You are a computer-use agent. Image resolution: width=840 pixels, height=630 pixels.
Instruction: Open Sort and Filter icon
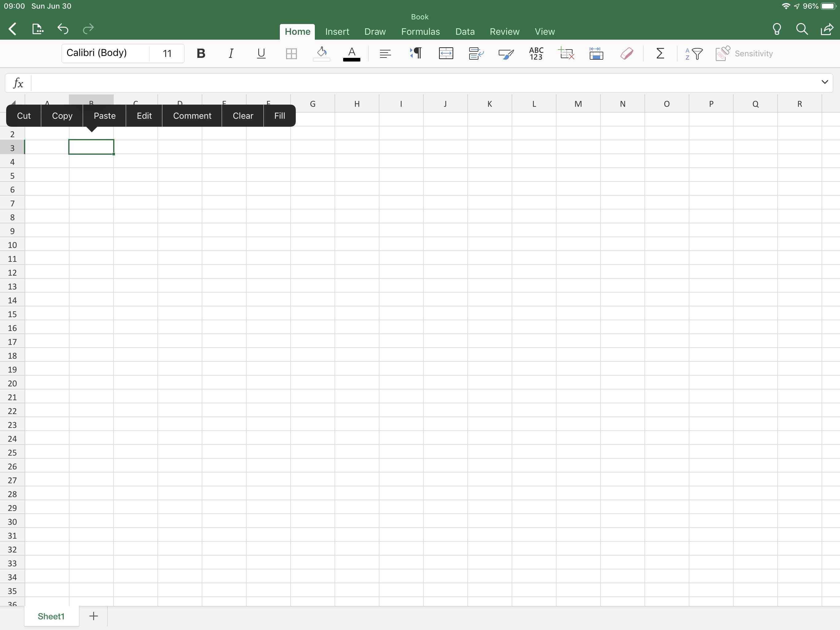(694, 54)
